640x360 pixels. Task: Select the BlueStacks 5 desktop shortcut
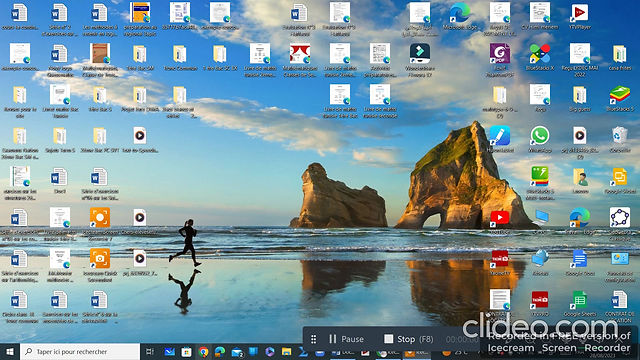pos(620,99)
